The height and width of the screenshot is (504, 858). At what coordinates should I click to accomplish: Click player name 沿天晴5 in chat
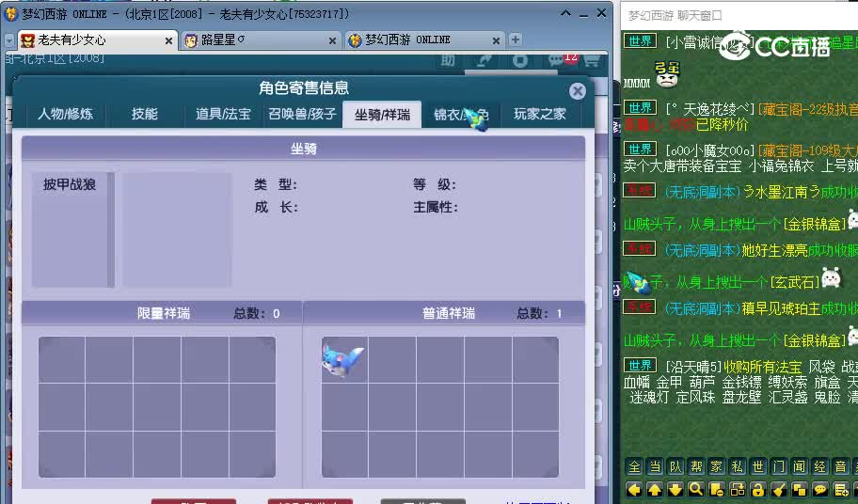coord(693,367)
